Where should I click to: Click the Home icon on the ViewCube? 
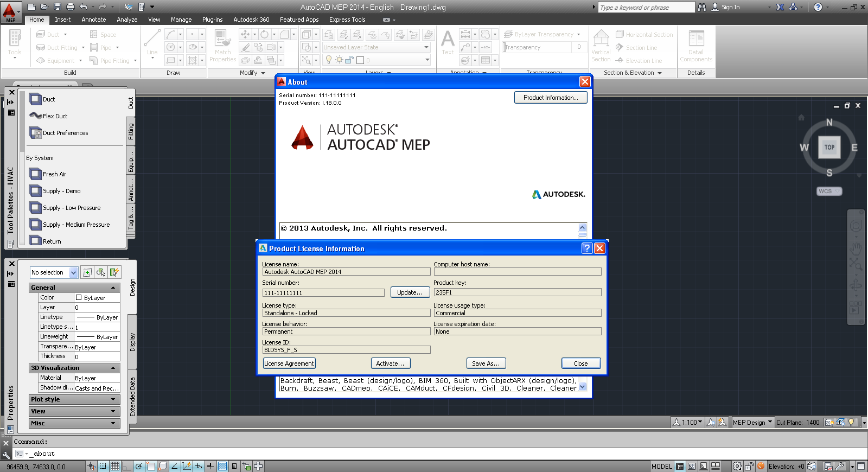801,117
